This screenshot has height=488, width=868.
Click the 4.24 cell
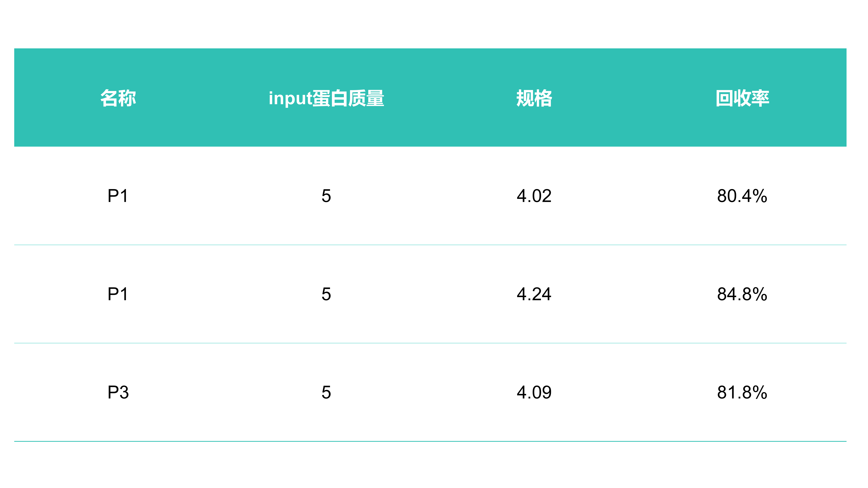click(x=534, y=294)
